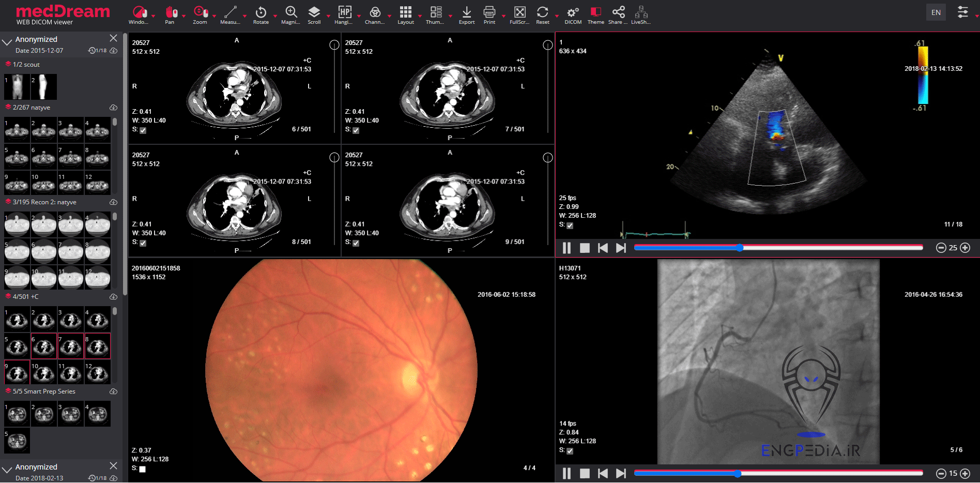980x483 pixels.
Task: Select the Zoom tool
Action: [200, 15]
